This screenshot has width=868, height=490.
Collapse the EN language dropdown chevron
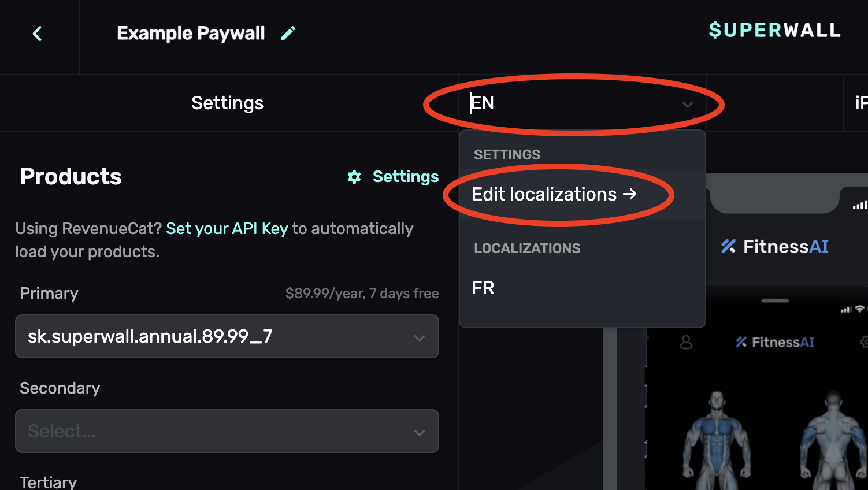point(687,105)
